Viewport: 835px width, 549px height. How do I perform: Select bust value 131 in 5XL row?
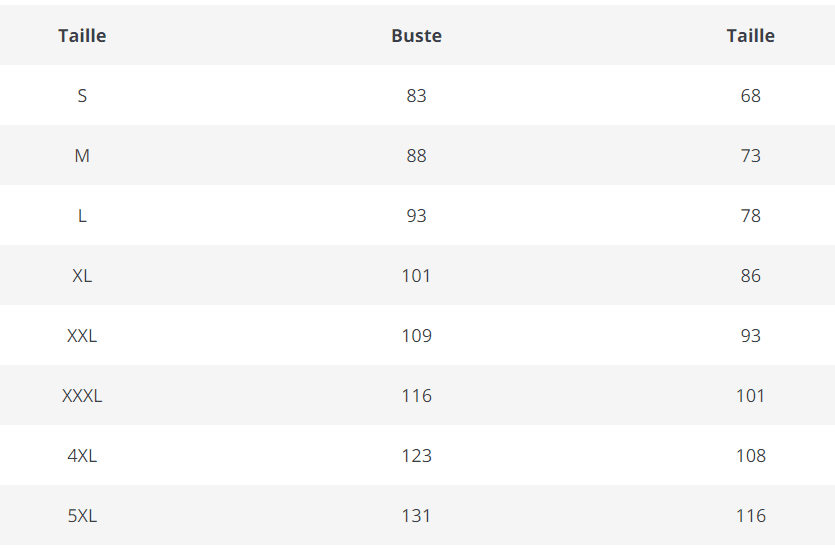[416, 516]
